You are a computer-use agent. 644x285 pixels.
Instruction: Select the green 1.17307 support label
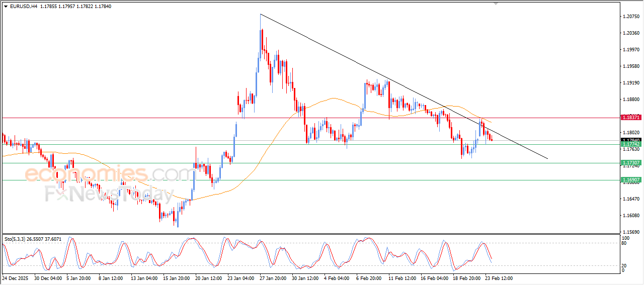coord(630,163)
